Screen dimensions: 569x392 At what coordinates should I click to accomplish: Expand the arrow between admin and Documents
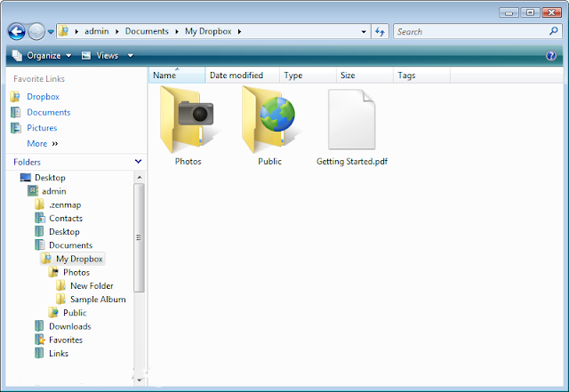117,32
